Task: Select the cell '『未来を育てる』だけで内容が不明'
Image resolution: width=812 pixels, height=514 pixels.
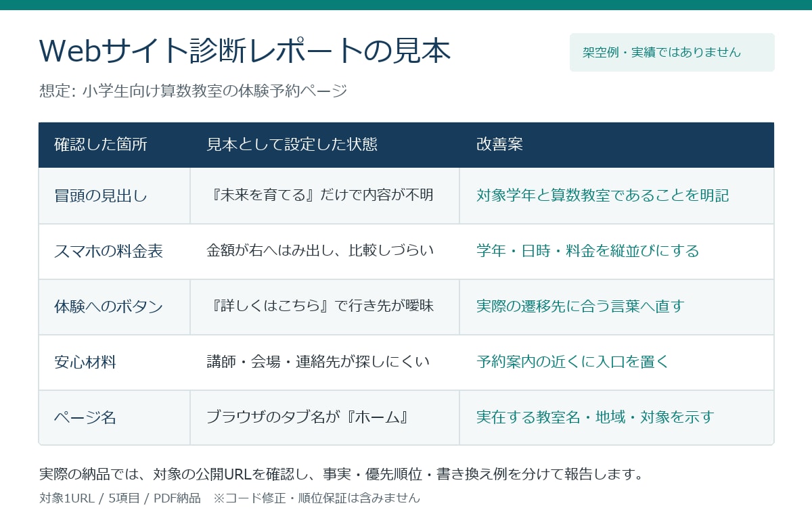Action: [x=325, y=196]
